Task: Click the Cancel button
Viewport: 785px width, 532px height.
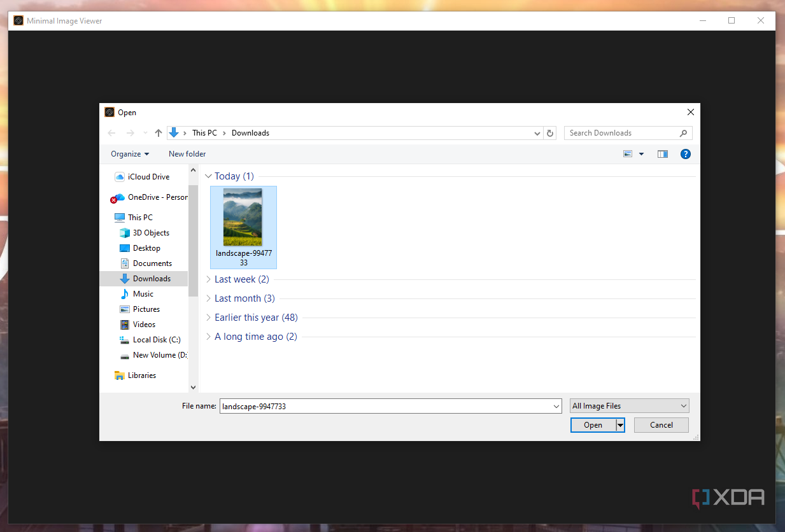Action: (661, 425)
